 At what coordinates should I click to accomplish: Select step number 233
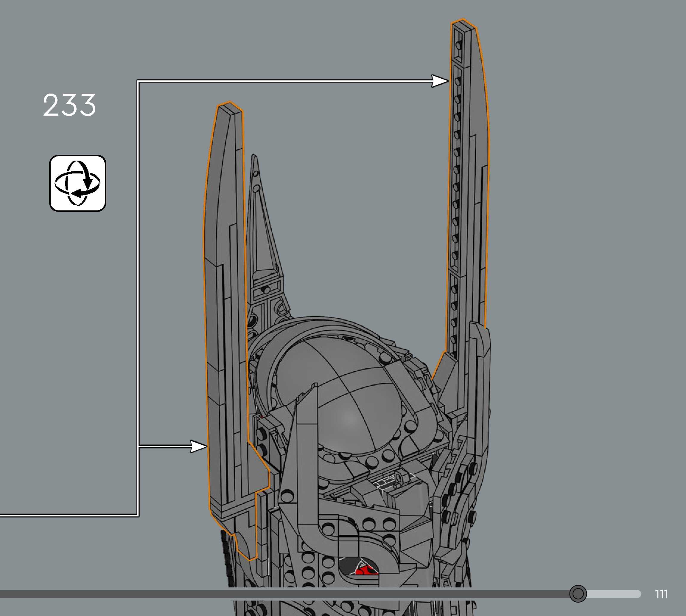[69, 105]
